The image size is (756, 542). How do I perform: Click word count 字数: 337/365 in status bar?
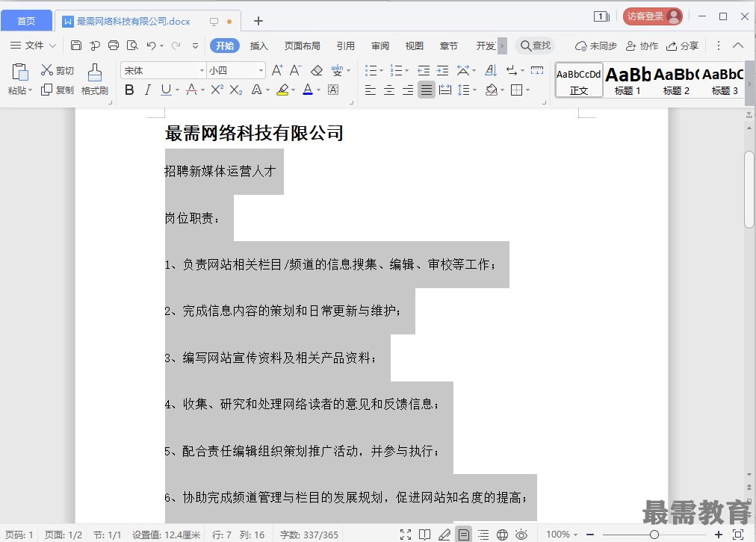click(309, 535)
